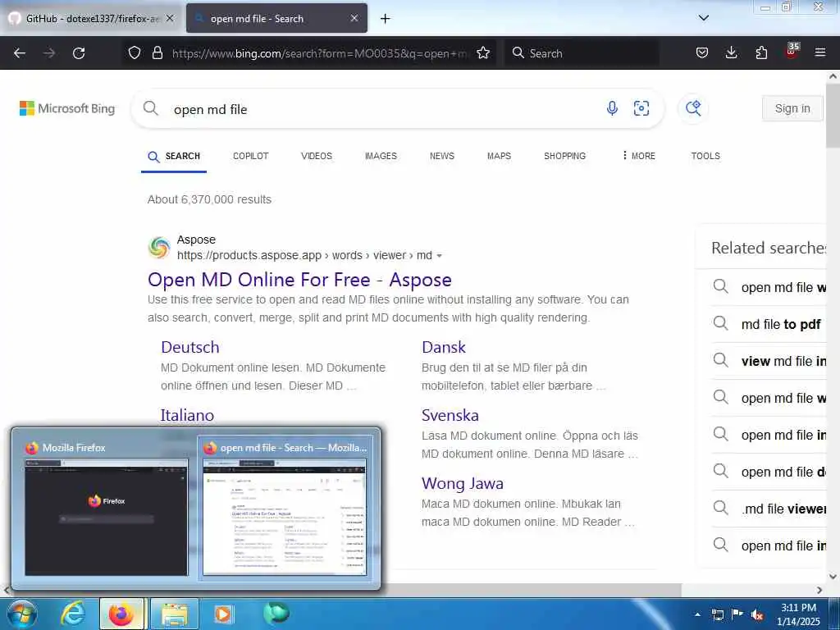Viewport: 840px width, 630px height.
Task: Show hidden tray icons arrow
Action: 697,614
